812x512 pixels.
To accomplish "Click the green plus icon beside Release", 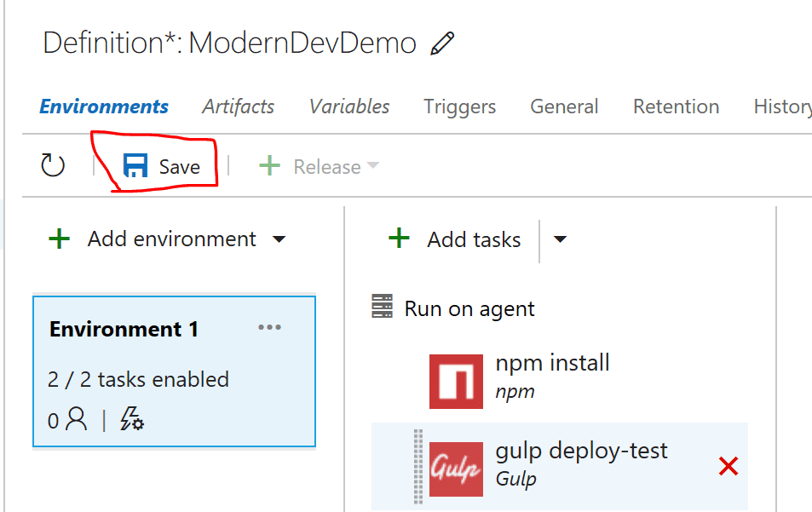I will pyautogui.click(x=269, y=166).
